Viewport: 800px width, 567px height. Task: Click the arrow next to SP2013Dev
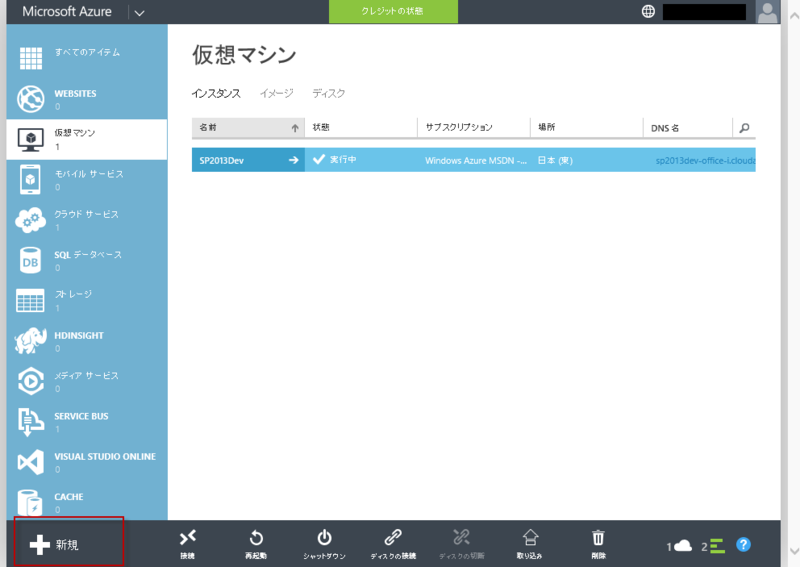293,160
